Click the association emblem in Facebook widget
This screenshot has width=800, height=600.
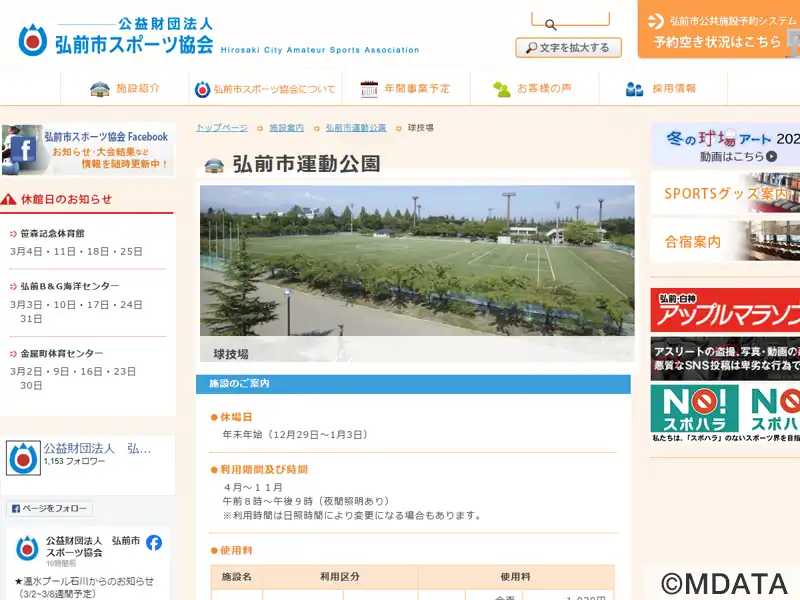click(x=23, y=458)
